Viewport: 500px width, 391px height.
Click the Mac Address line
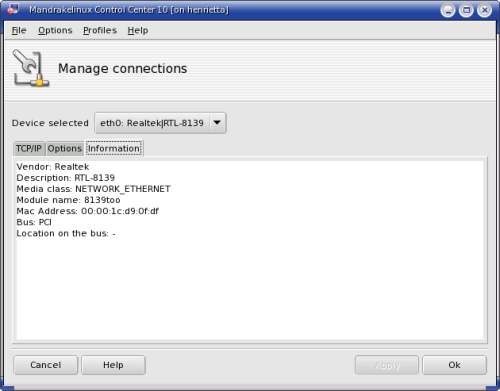tap(88, 211)
